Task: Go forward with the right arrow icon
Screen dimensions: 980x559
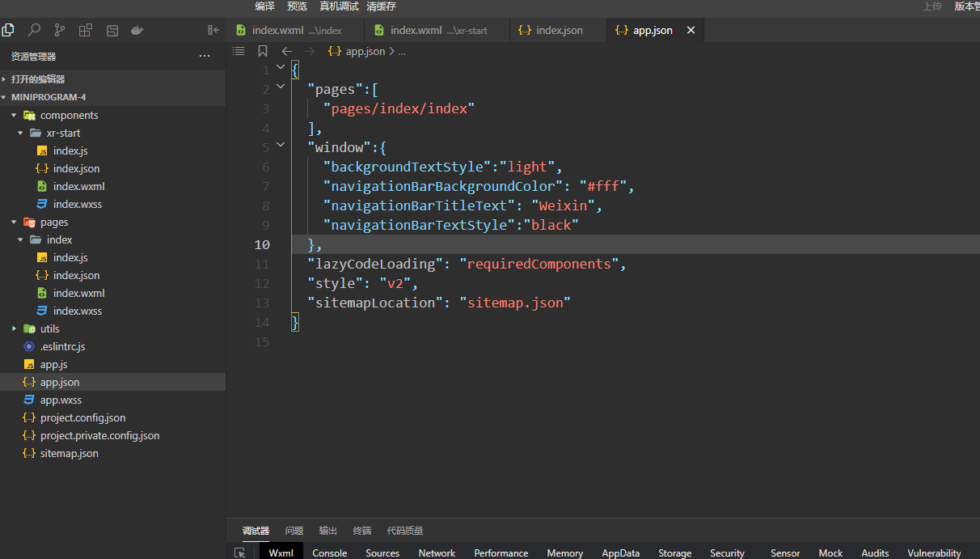Action: tap(310, 51)
